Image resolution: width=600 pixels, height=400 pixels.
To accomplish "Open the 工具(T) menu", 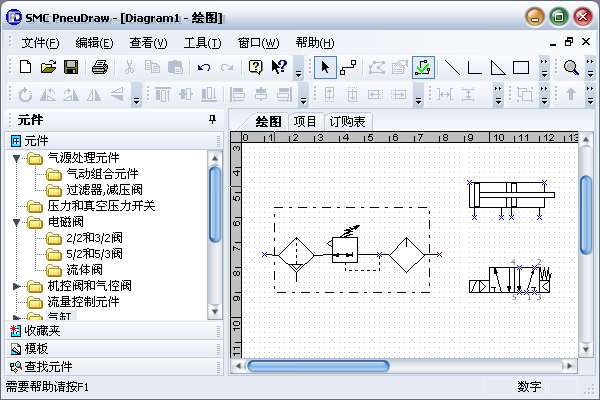I will pyautogui.click(x=202, y=42).
